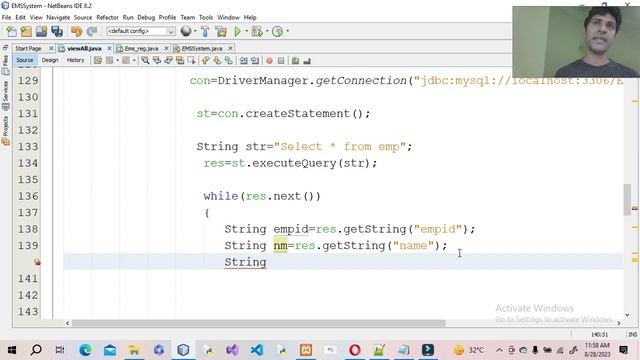Select the History view button
640x360 pixels.
point(75,60)
